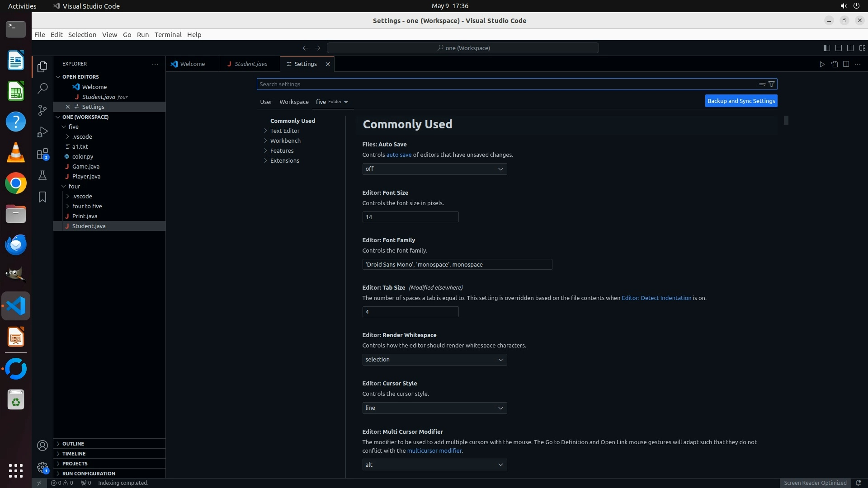Toggle Panel visibility layout icon
Viewport: 868px width, 488px height.
pyautogui.click(x=838, y=48)
